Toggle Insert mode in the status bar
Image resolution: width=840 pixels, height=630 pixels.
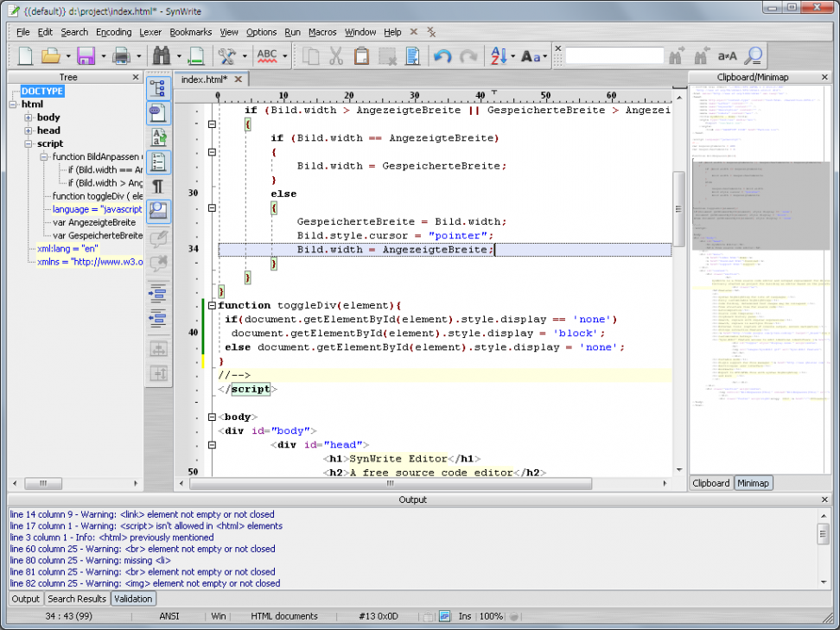point(465,616)
